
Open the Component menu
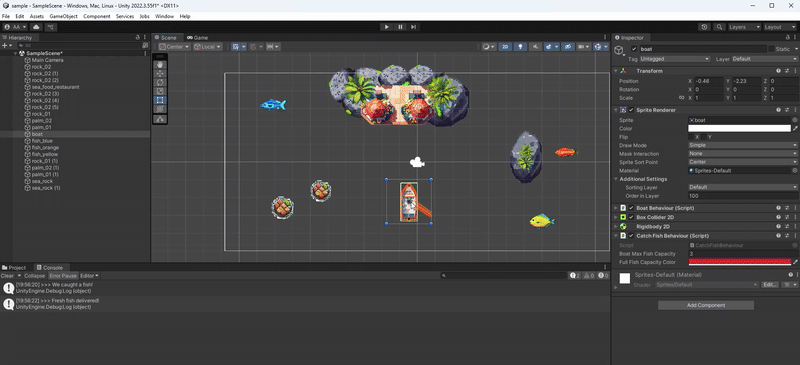97,16
